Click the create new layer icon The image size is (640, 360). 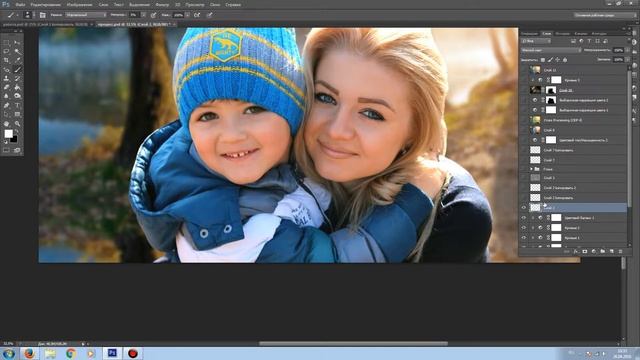click(611, 251)
